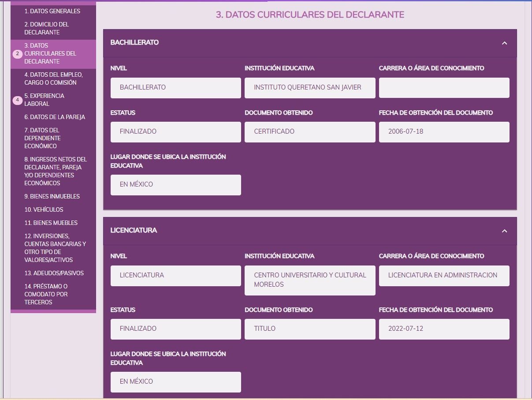Click the date field showing 2022-07-12
Screen dimensions: 532x400
[444, 329]
